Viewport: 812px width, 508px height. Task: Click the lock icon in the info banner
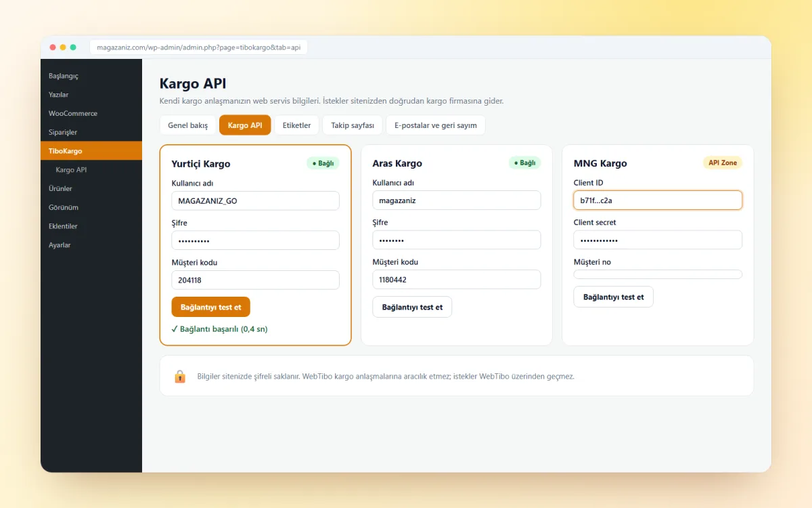180,376
